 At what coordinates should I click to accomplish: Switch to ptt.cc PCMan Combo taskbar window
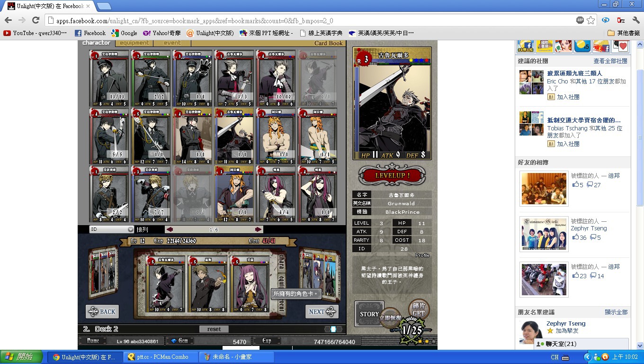[161, 357]
